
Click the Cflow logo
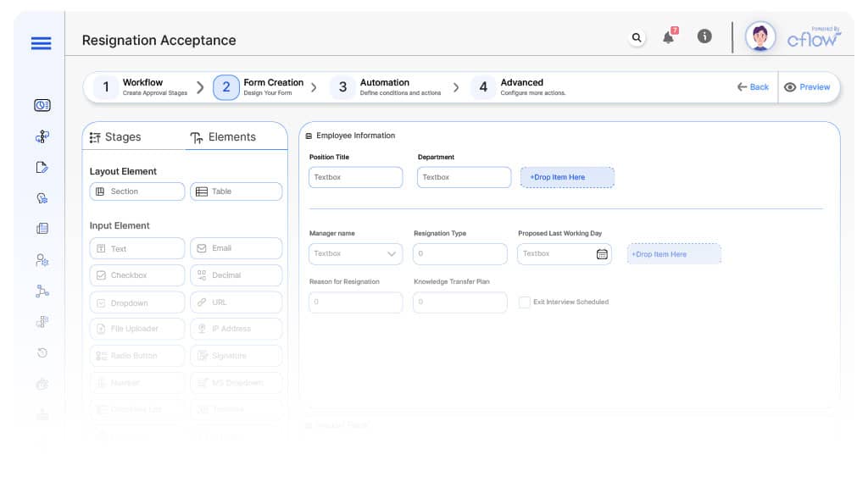click(x=814, y=37)
